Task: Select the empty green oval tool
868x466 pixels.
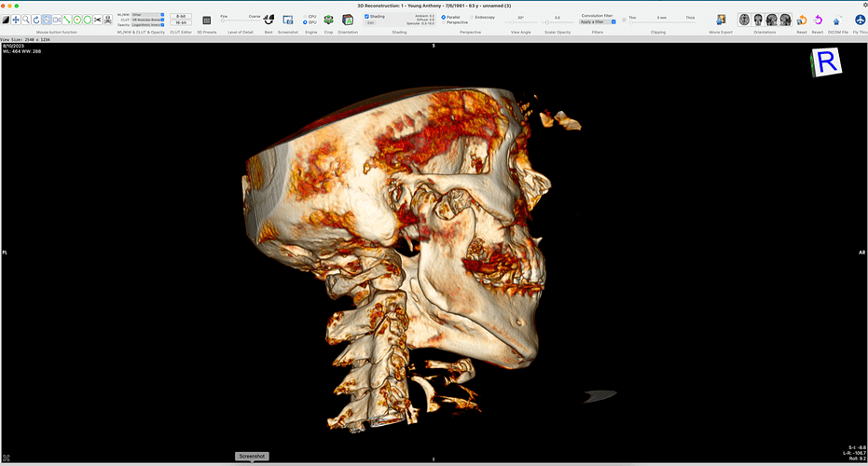Action: (88, 20)
